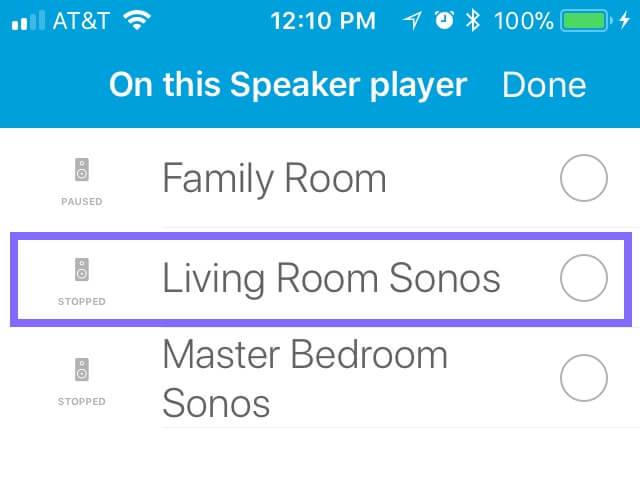
Task: Tap the Master Bedroom Sonos label
Action: tap(305, 378)
